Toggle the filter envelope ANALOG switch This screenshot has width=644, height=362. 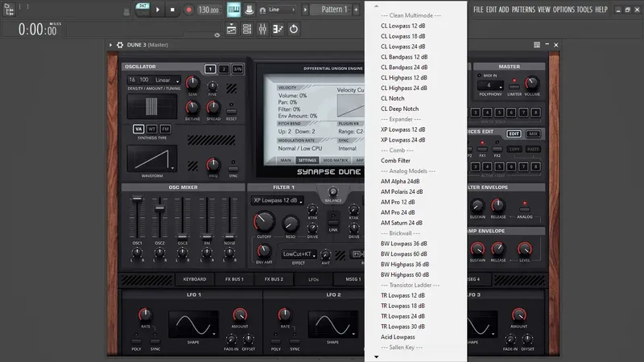[525, 209]
